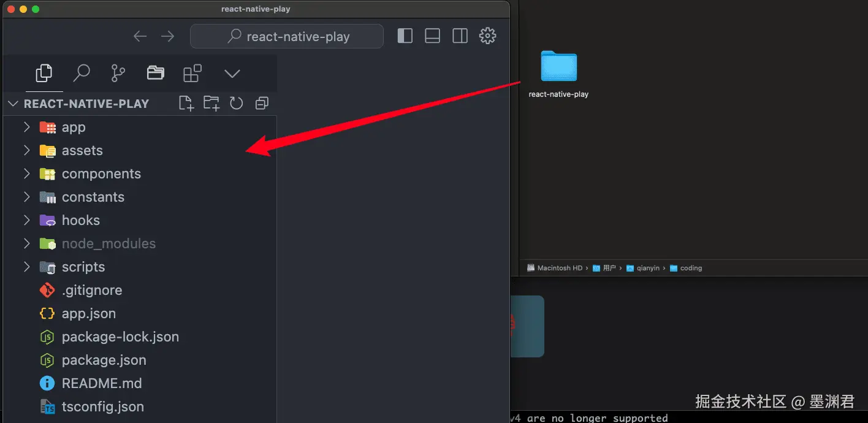The width and height of the screenshot is (868, 423).
Task: Collapse the REACT-NATIVE-PLAY section header
Action: point(140,104)
